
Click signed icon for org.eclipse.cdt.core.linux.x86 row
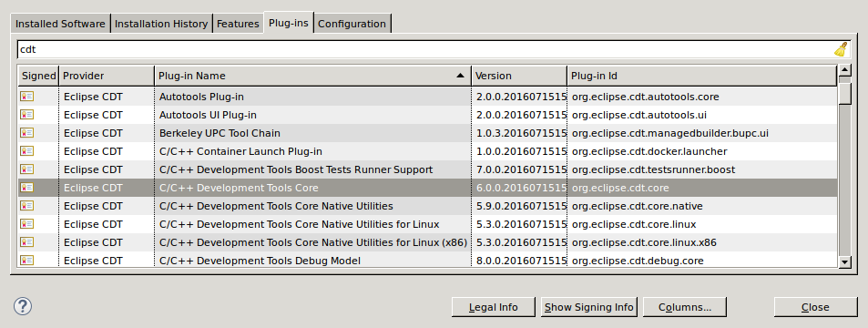click(27, 242)
